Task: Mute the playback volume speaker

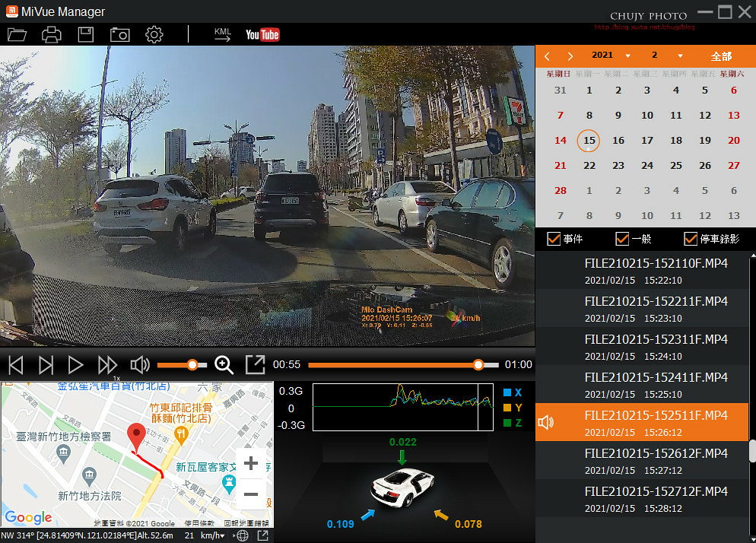Action: tap(140, 365)
